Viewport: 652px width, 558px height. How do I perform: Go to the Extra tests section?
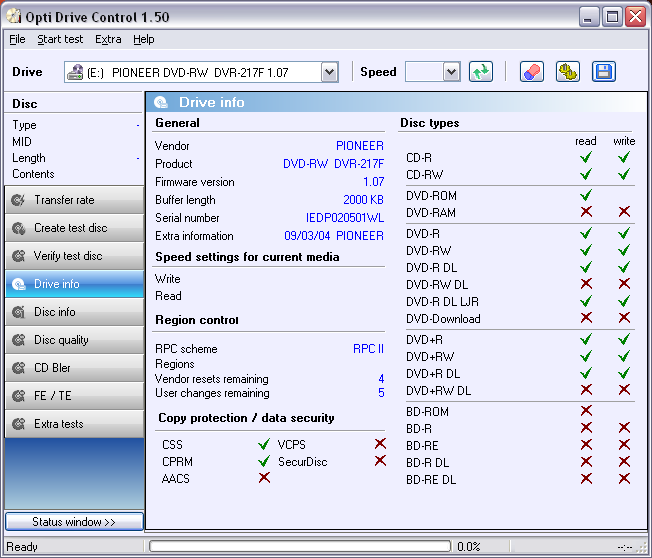coord(74,424)
